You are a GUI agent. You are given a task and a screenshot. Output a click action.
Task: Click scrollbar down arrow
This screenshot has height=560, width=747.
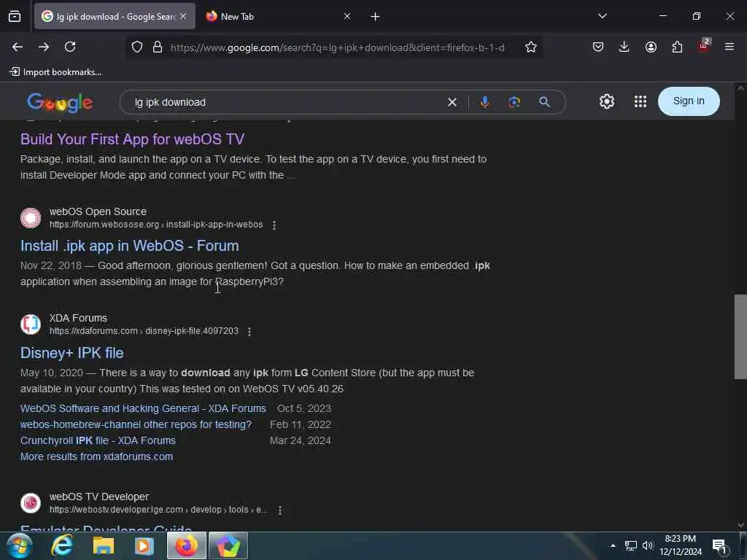click(740, 525)
